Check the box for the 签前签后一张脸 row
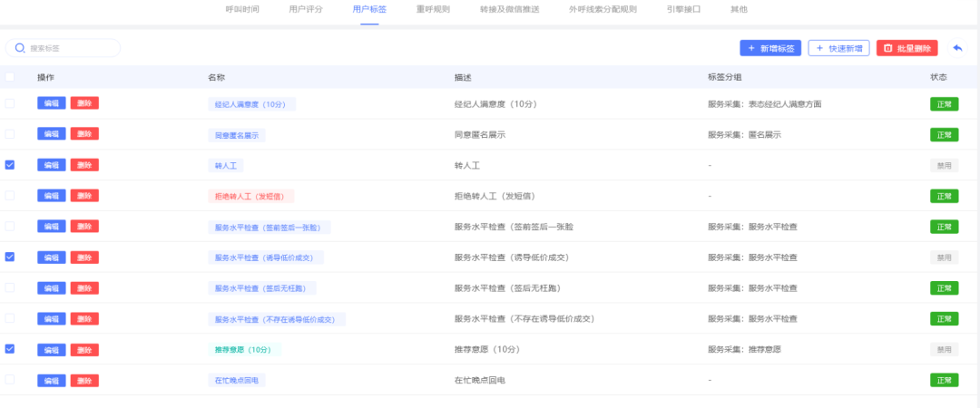The height and width of the screenshot is (408, 980). (10, 226)
